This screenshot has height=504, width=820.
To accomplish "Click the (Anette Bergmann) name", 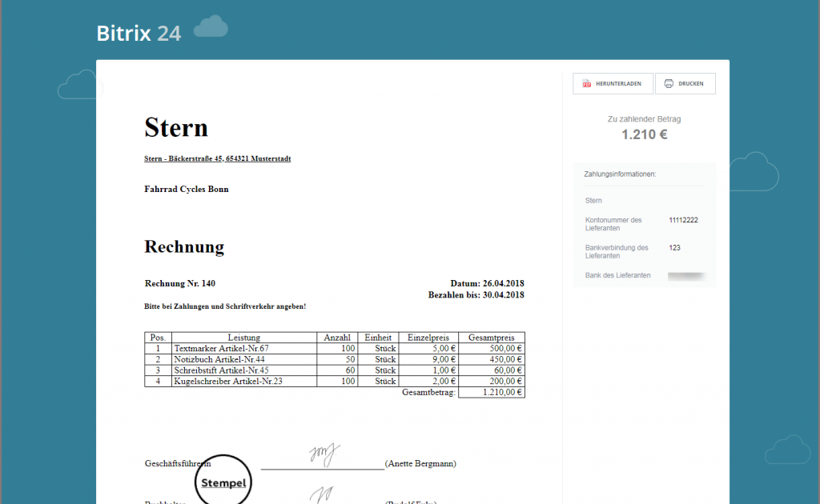I will click(x=420, y=464).
